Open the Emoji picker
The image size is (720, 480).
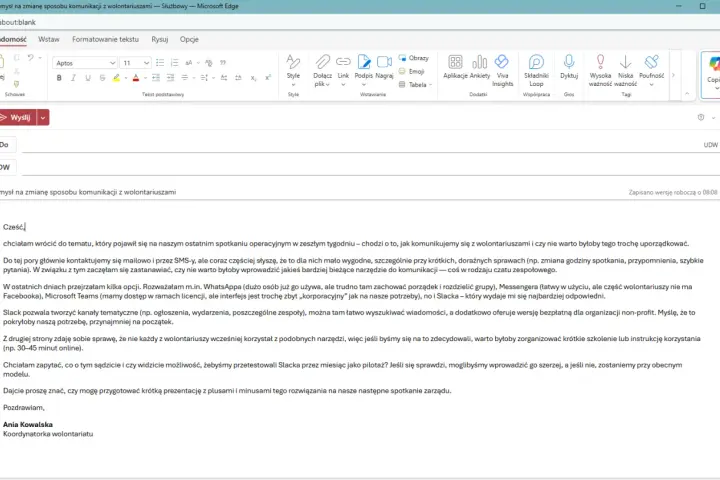pyautogui.click(x=411, y=71)
